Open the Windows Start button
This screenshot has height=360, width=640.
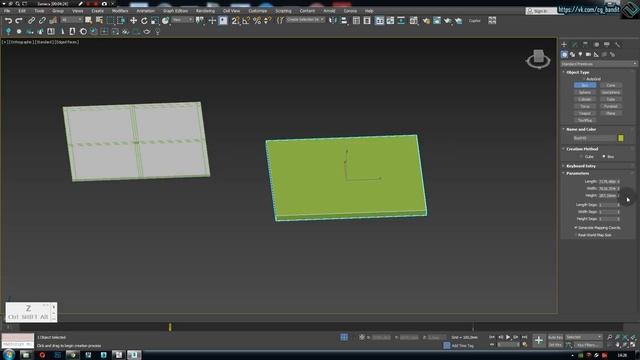(x=9, y=355)
